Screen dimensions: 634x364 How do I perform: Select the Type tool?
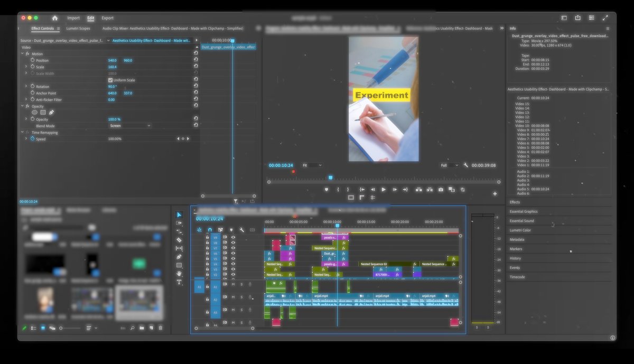point(179,282)
